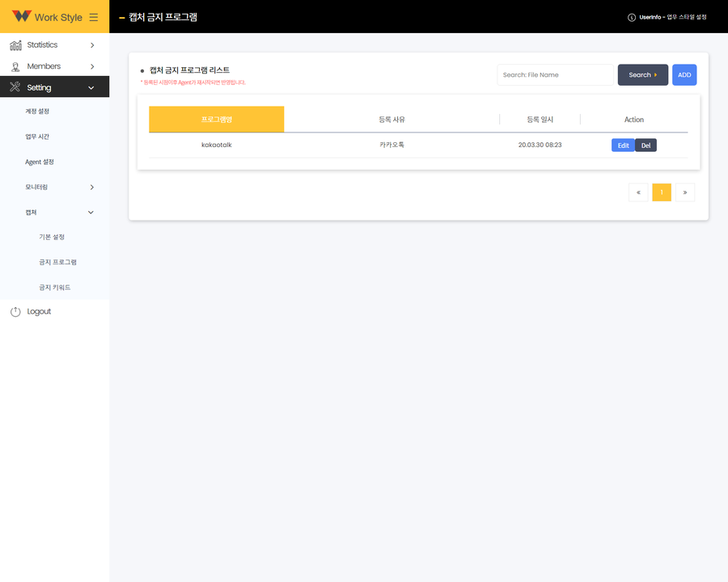Open UserInfo 업무 스타일 설정 link
This screenshot has height=582, width=728.
coord(673,17)
